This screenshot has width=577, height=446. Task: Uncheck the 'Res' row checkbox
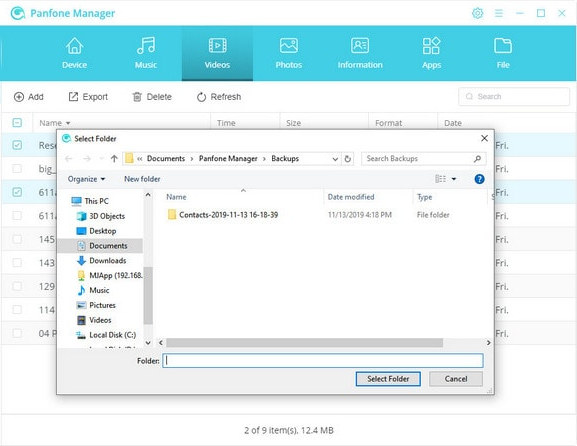17,145
